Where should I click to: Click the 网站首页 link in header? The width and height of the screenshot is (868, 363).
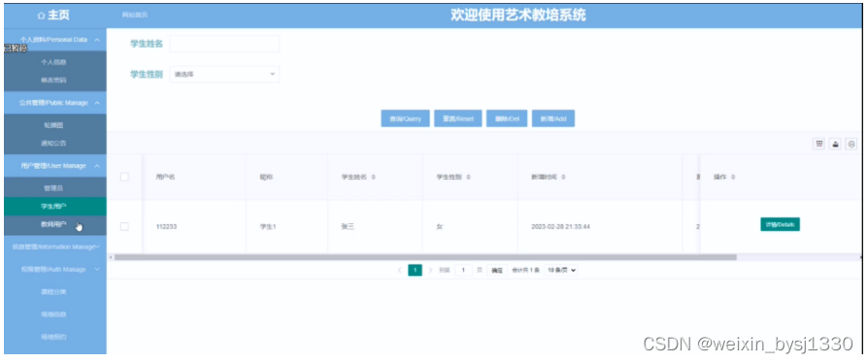pyautogui.click(x=135, y=15)
